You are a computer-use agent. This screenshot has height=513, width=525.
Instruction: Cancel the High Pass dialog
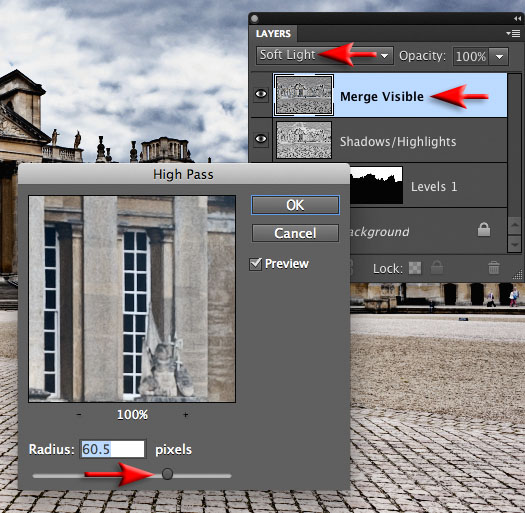coord(295,233)
